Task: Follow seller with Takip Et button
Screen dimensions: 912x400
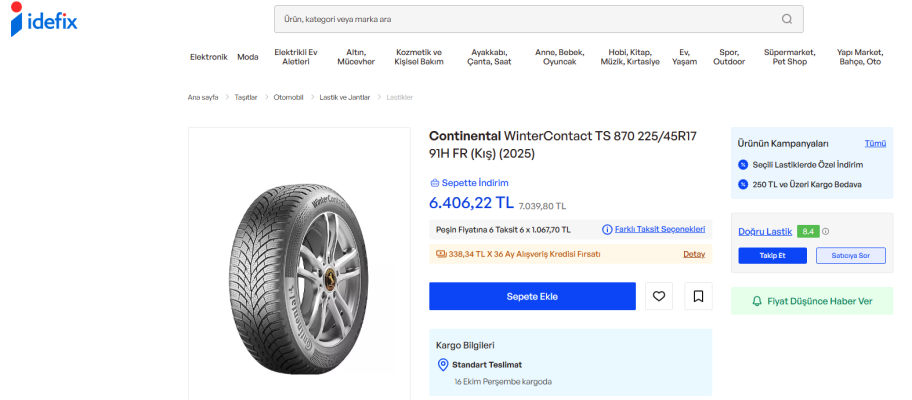Action: 772,256
